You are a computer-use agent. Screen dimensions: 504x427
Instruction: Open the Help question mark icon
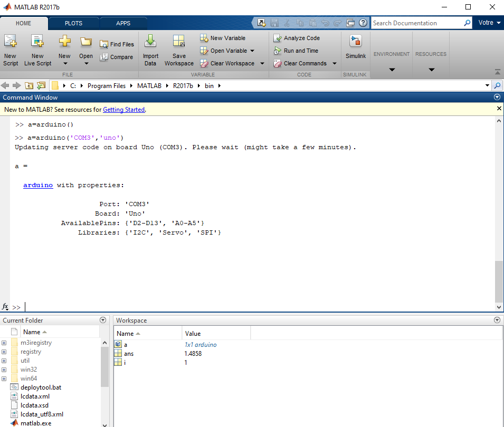coord(363,23)
